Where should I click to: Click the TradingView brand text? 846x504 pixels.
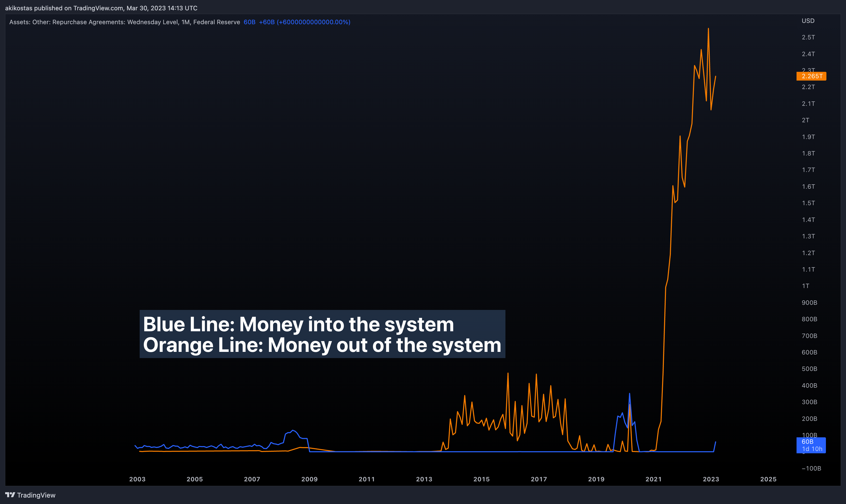(x=36, y=495)
